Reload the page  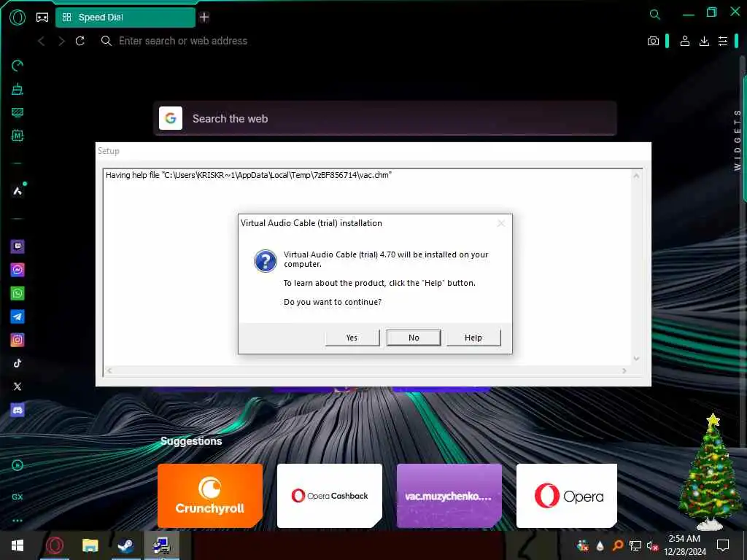coord(80,41)
